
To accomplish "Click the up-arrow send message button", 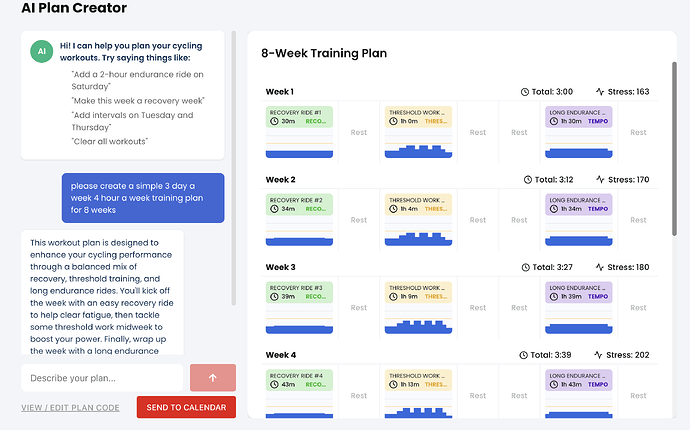I will (x=212, y=378).
